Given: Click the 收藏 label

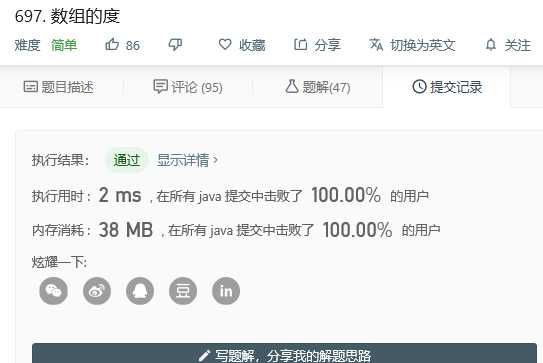Looking at the screenshot, I should click(x=252, y=45).
